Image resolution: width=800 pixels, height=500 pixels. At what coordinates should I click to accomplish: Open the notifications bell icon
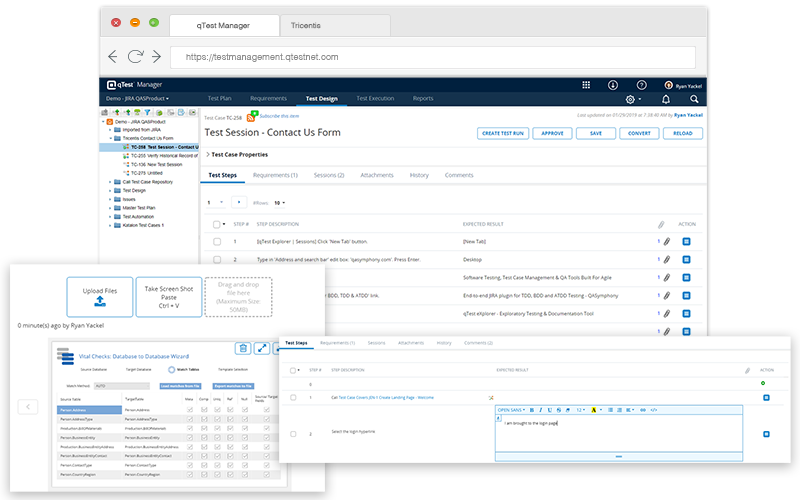click(666, 99)
